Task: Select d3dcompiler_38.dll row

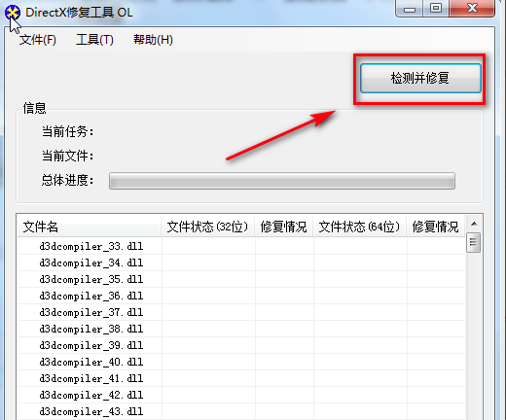Action: 241,329
